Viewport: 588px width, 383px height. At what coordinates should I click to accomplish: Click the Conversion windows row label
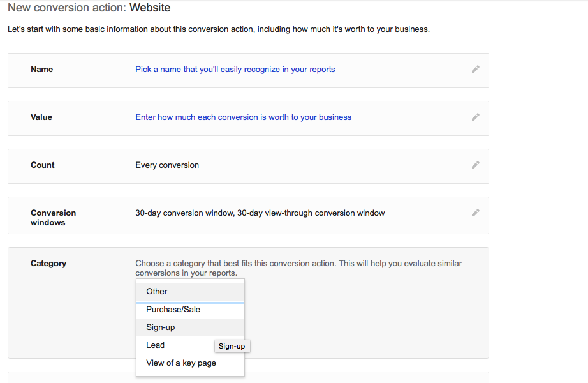click(x=53, y=218)
